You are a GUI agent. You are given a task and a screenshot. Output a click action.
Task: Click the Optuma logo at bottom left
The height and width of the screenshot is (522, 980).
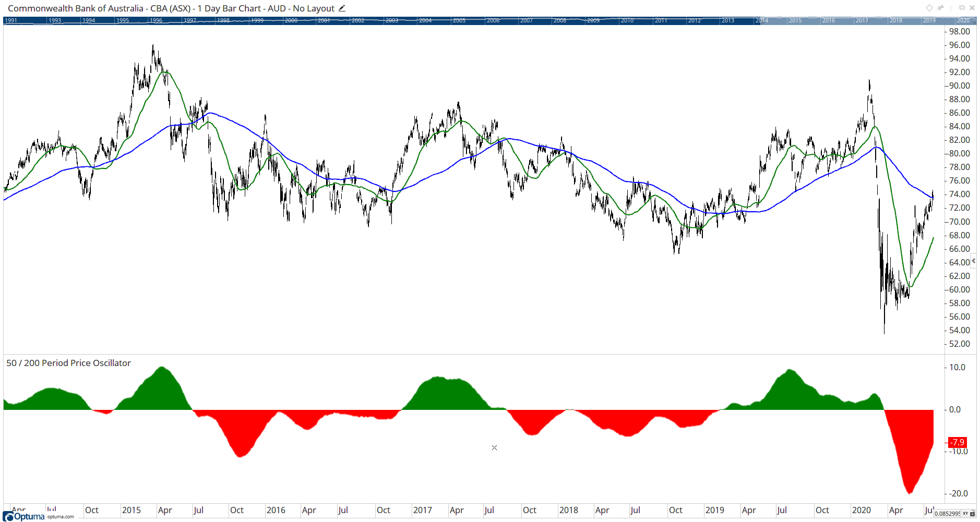[24, 516]
